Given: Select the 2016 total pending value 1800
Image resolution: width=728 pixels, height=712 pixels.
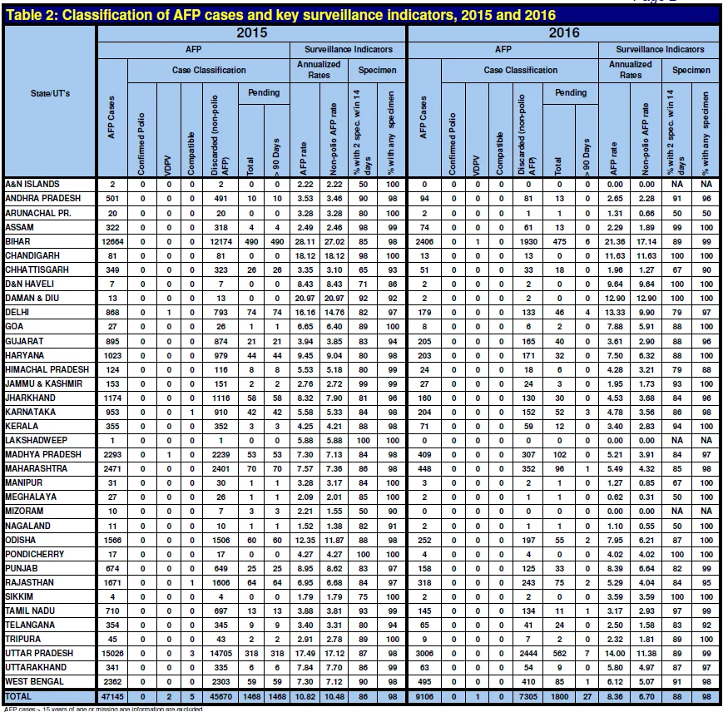Looking at the screenshot, I should (559, 697).
